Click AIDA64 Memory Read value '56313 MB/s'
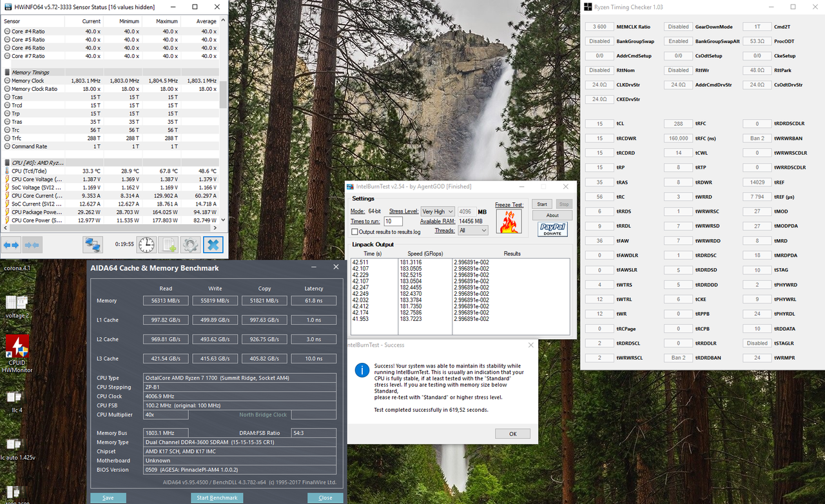The width and height of the screenshot is (825, 504). click(x=166, y=300)
